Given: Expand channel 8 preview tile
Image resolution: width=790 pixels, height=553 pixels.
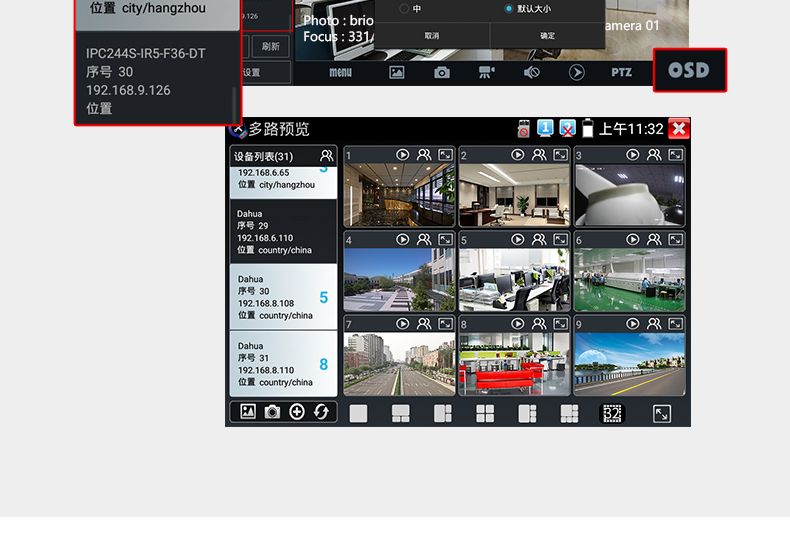Looking at the screenshot, I should (x=560, y=323).
